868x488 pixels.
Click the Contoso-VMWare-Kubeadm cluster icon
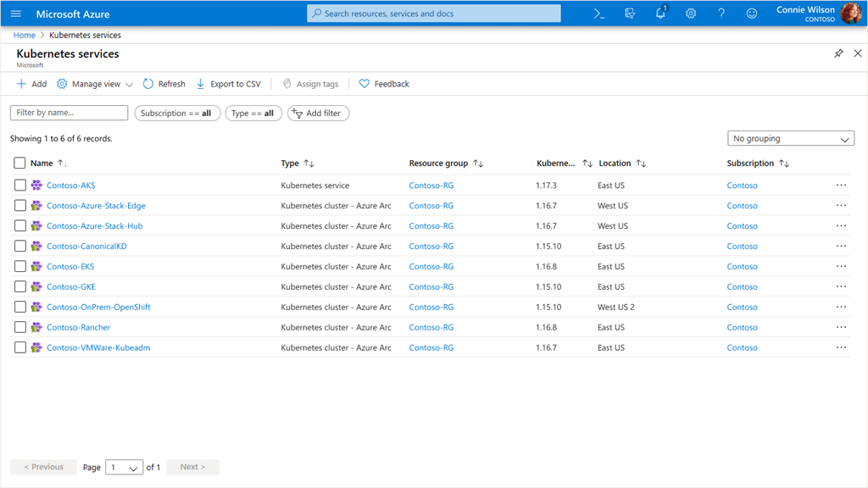tap(36, 347)
